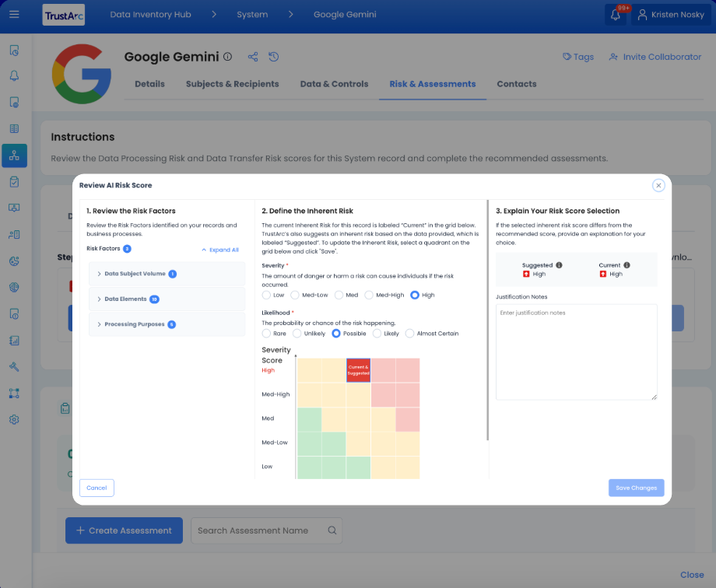Choose Rare for Likelihood
This screenshot has width=716, height=588.
click(265, 333)
